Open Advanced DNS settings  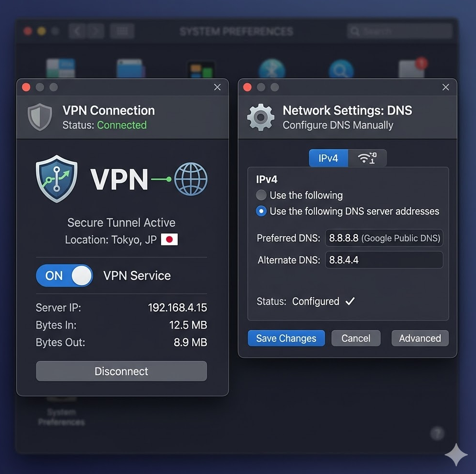[420, 338]
